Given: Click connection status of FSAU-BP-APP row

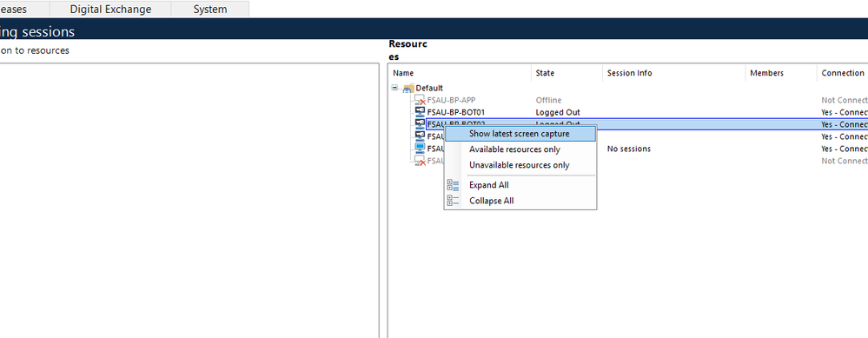Looking at the screenshot, I should [845, 101].
